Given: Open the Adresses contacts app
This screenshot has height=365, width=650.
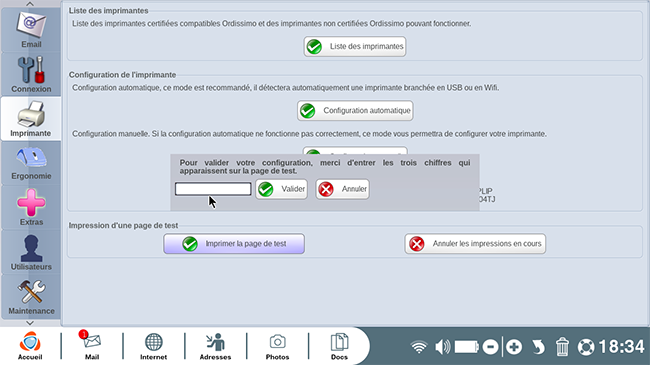Looking at the screenshot, I should click(215, 346).
